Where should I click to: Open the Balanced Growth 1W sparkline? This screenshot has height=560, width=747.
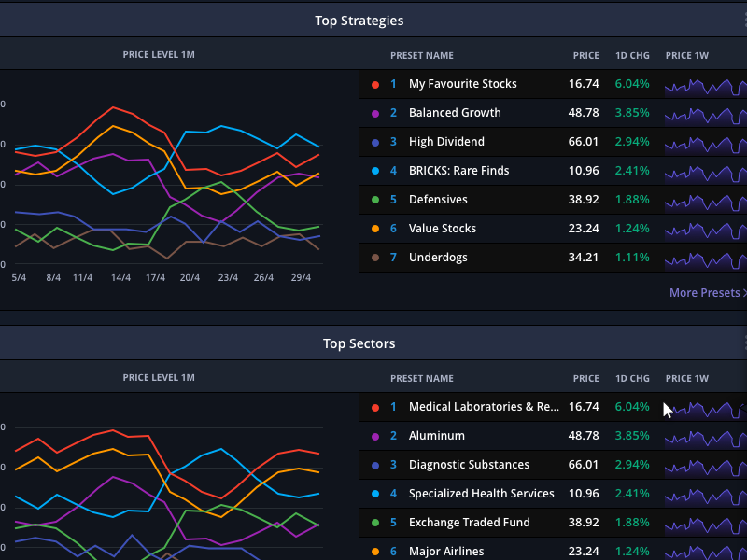click(x=706, y=116)
